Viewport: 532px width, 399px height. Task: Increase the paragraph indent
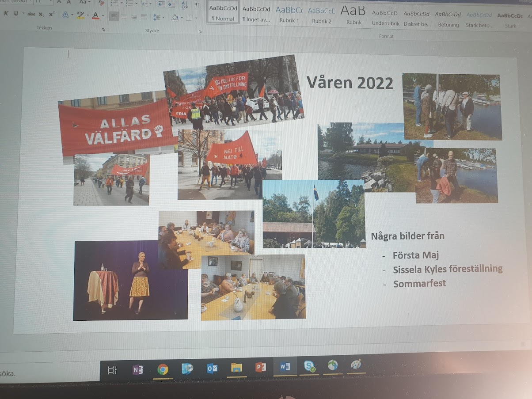(171, 4)
